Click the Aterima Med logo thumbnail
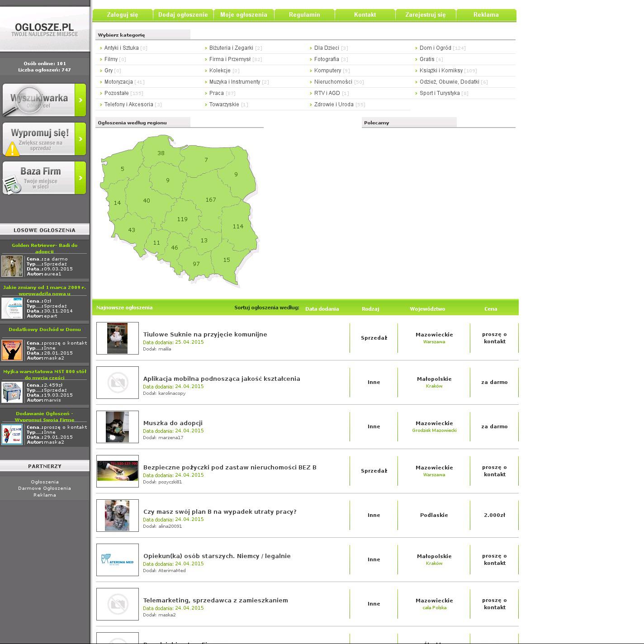Viewport: 644px width, 644px height. [x=118, y=560]
